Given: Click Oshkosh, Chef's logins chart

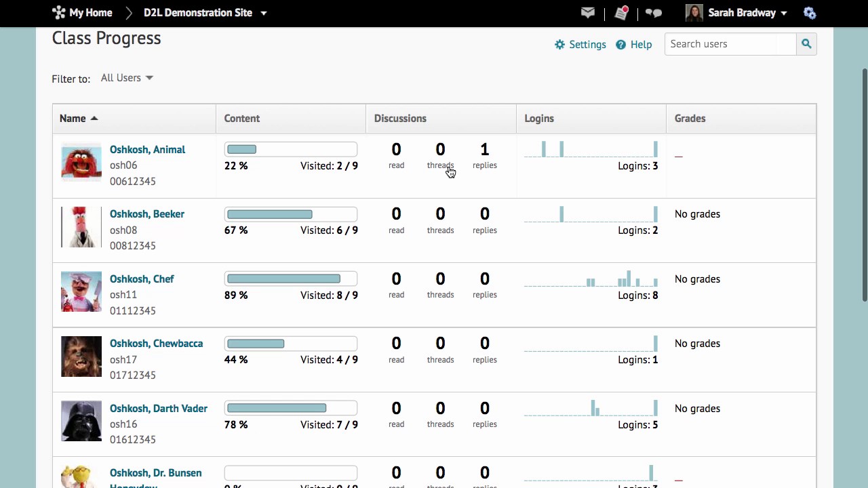Looking at the screenshot, I should tap(591, 279).
